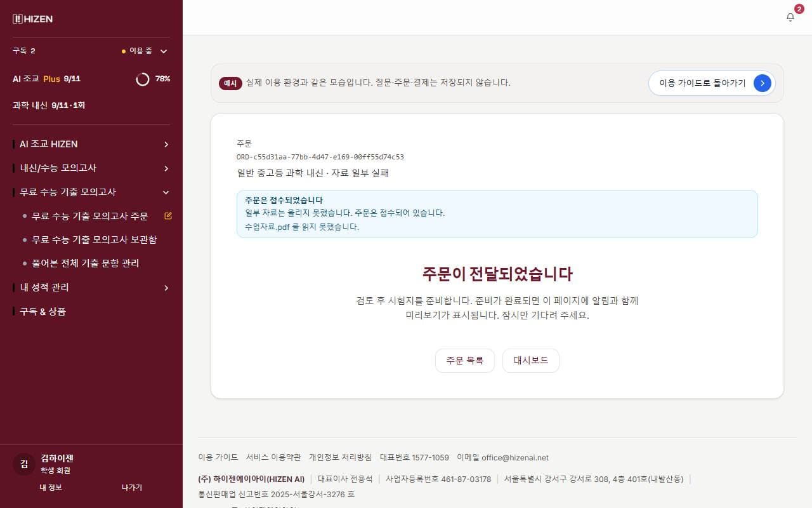Open the 이용 가이드 footer link

click(x=218, y=457)
